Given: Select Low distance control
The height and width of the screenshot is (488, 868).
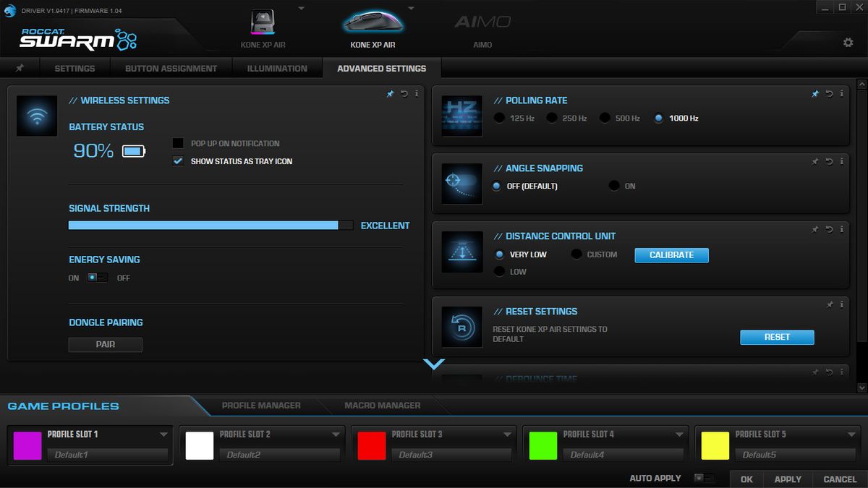Looking at the screenshot, I should coord(499,272).
